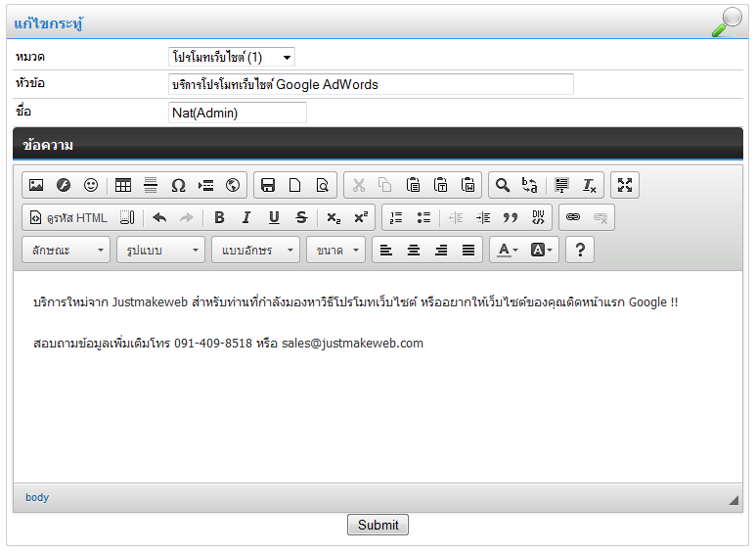Click the Find magnifier icon in toolbar
Image resolution: width=756 pixels, height=554 pixels.
503,185
